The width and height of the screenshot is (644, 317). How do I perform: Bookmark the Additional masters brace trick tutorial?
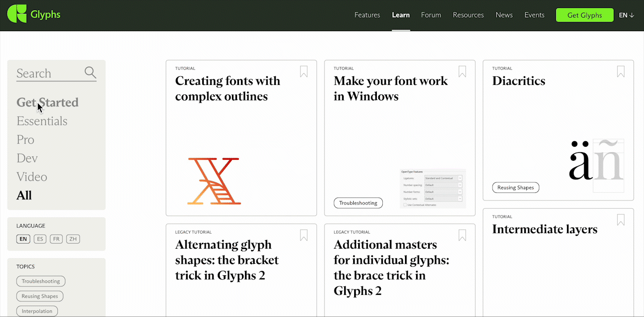pos(462,235)
